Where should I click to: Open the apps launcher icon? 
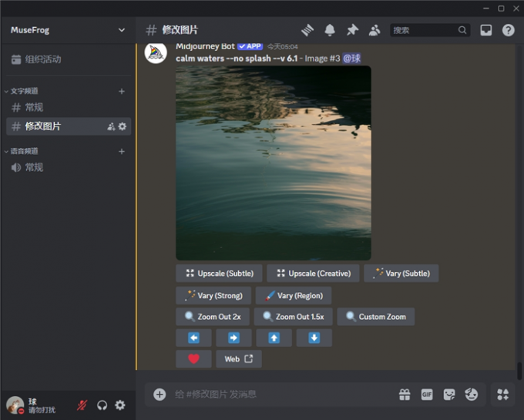pos(502,395)
